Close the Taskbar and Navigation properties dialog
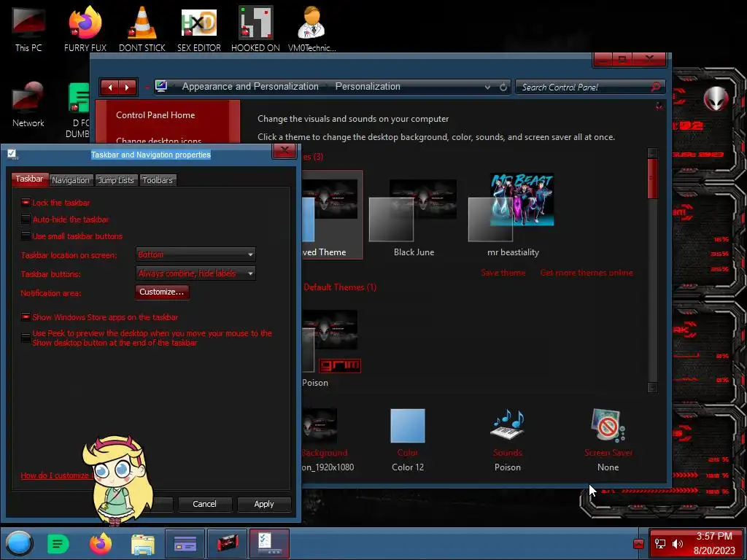Viewport: 747px width, 560px height. pyautogui.click(x=285, y=152)
